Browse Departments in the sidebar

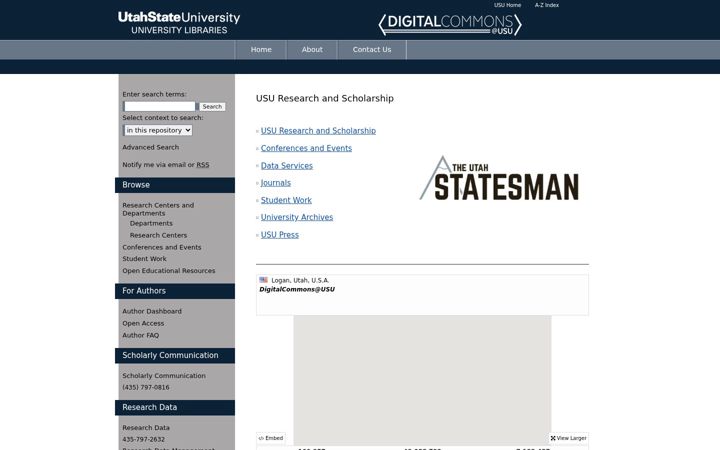[151, 223]
